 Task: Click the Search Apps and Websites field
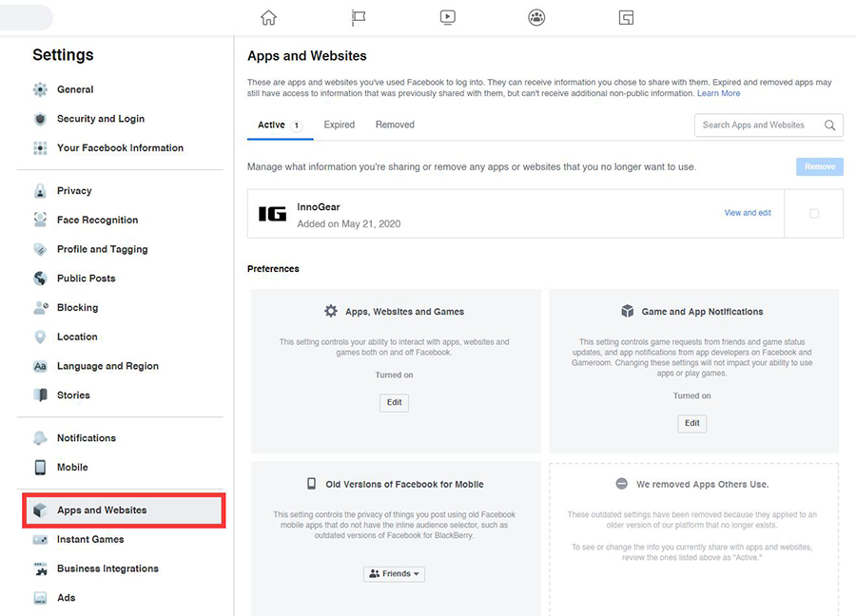[761, 125]
